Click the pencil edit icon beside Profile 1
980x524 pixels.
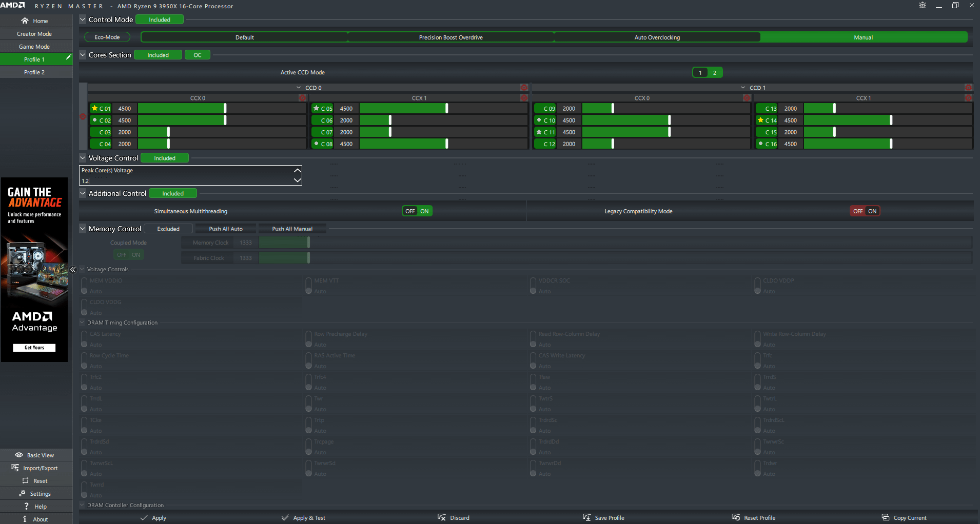pos(68,58)
